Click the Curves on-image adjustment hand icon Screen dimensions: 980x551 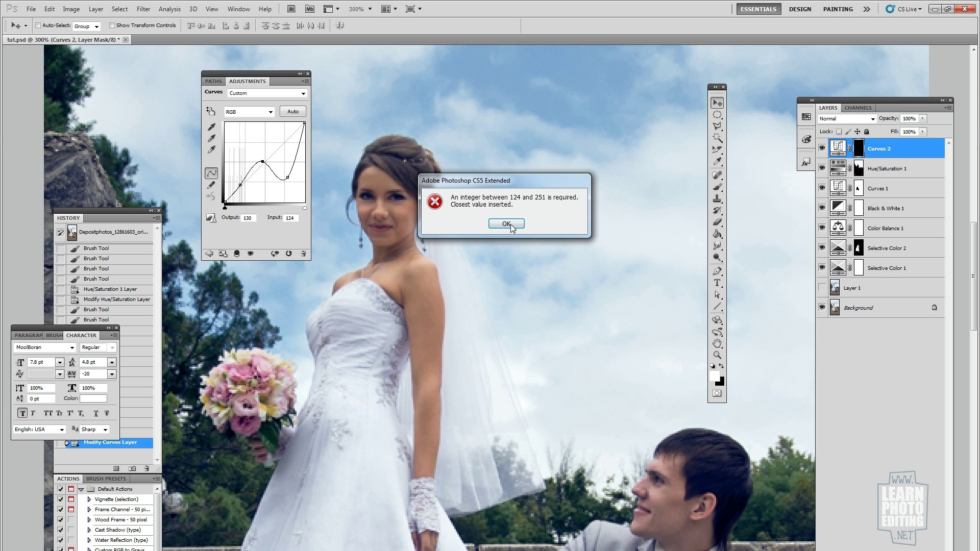[x=211, y=111]
